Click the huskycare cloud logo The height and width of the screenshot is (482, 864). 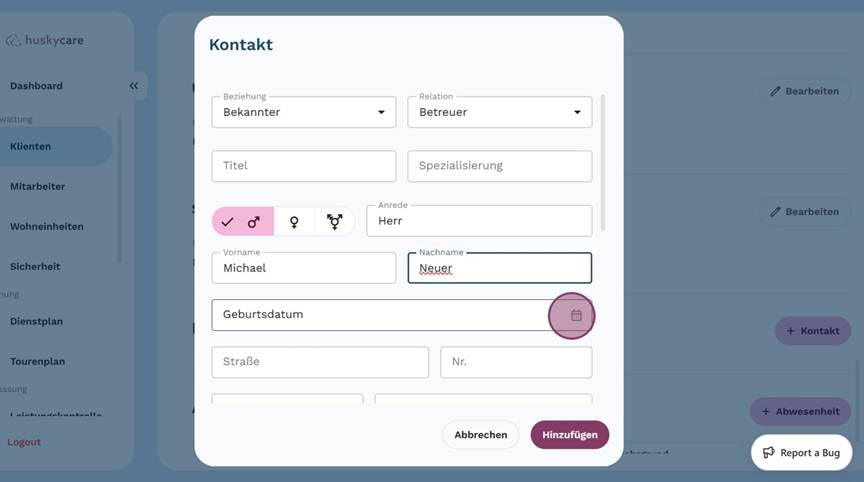[13, 41]
